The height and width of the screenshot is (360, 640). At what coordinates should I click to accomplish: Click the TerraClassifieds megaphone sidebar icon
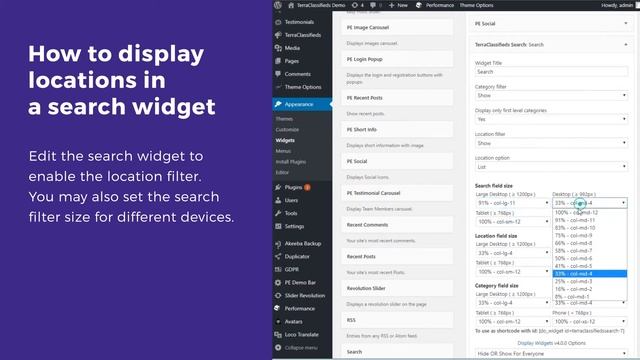[x=278, y=35]
